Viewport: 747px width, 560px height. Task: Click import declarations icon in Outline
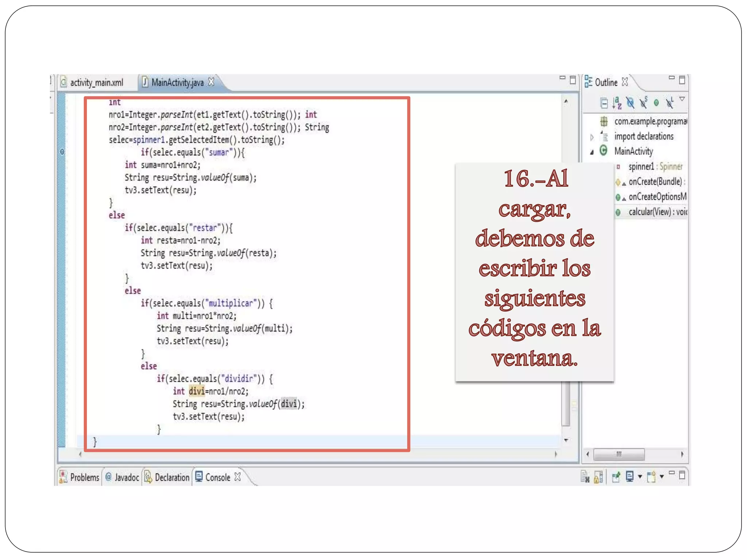604,136
